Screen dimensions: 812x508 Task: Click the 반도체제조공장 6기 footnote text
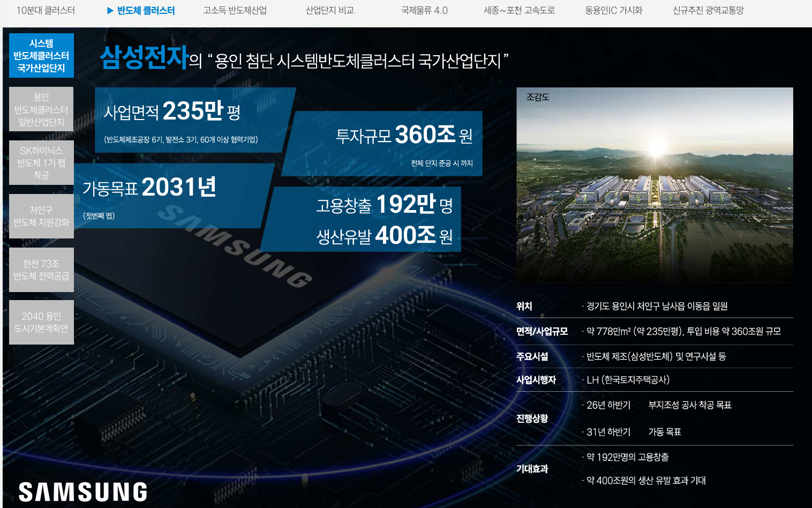coord(181,139)
